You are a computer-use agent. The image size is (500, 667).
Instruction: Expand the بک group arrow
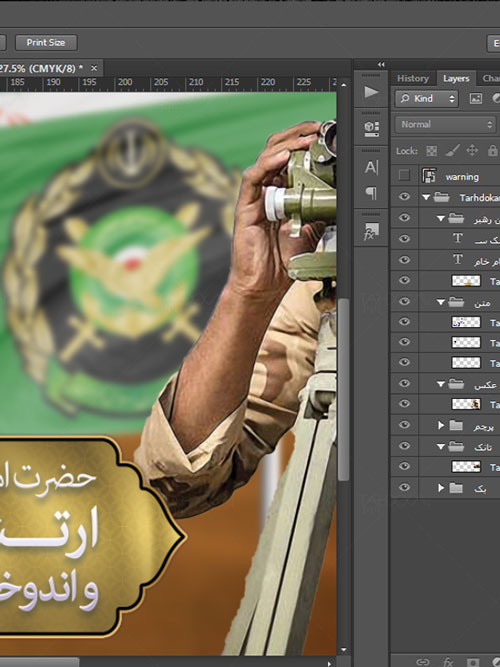click(x=441, y=487)
